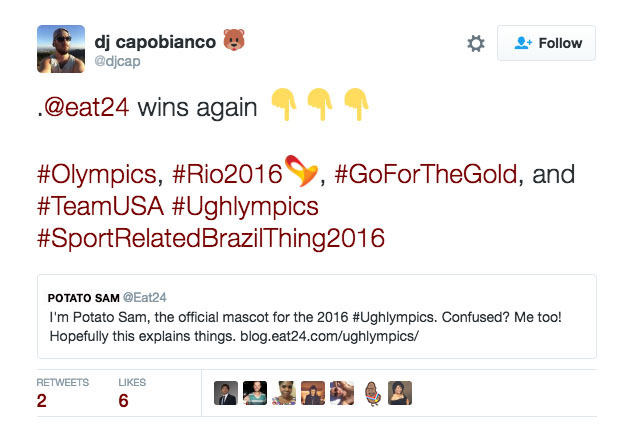The width and height of the screenshot is (629, 427).
Task: Open the #TeamUSA hashtag
Action: pyautogui.click(x=100, y=206)
